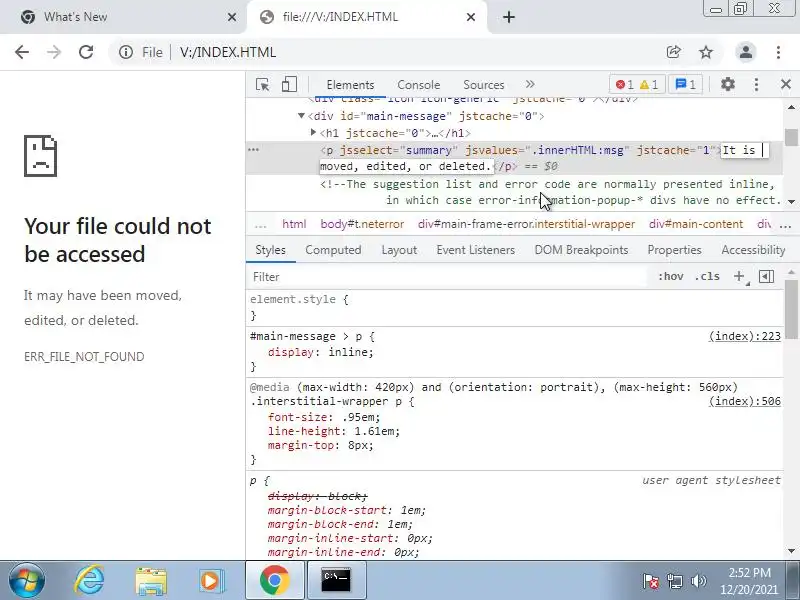This screenshot has height=600, width=800.
Task: Switch to the What's New tab
Action: (x=122, y=17)
